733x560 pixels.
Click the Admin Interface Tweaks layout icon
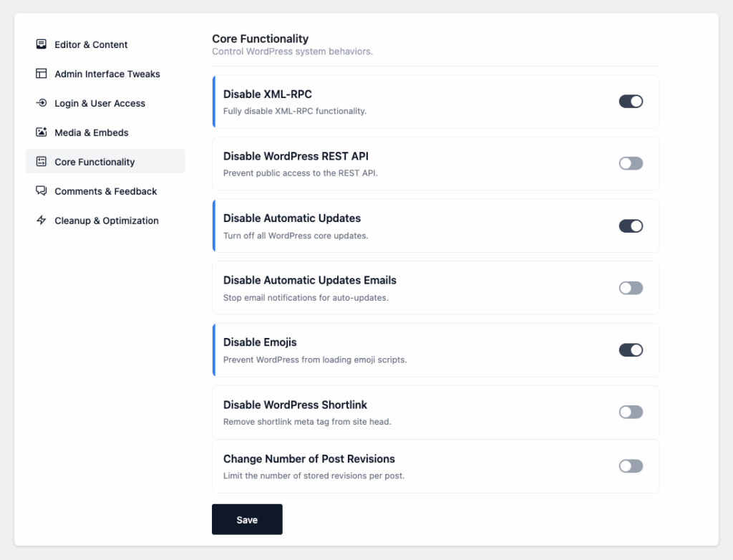(x=42, y=74)
